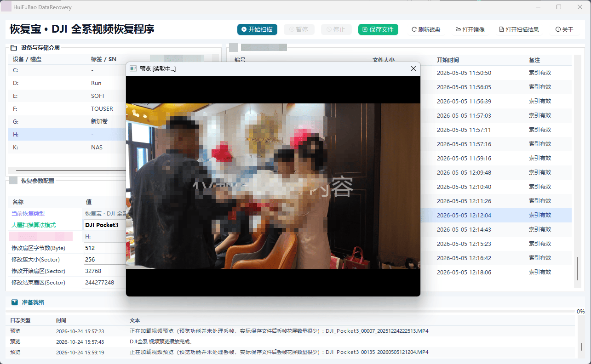This screenshot has height=364, width=591.
Task: Refresh disks via 刷新磁盘
Action: pyautogui.click(x=426, y=29)
